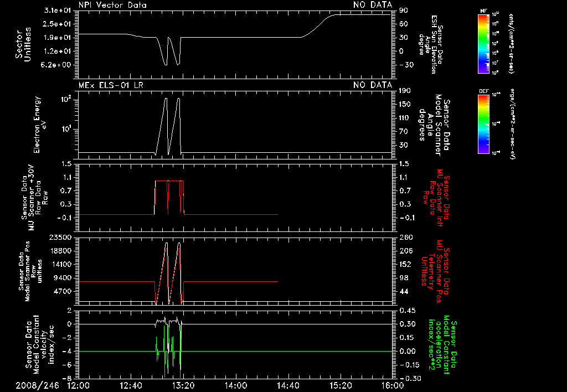
Task: Click the 'Model Scanner Pos Raw' axis title
Action: click(30, 271)
